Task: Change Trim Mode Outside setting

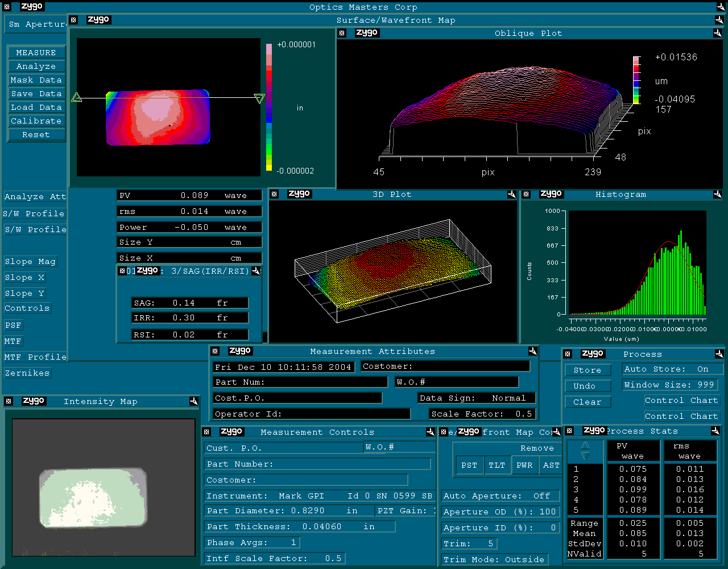Action: [495, 559]
